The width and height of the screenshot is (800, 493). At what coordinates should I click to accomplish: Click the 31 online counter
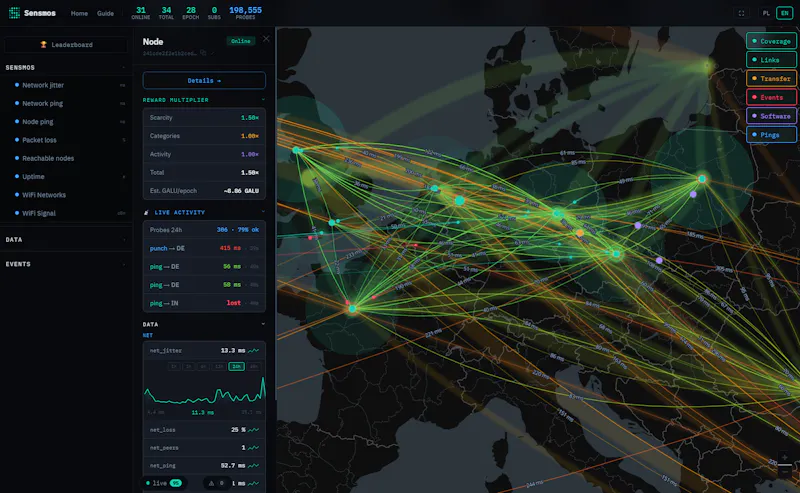141,13
